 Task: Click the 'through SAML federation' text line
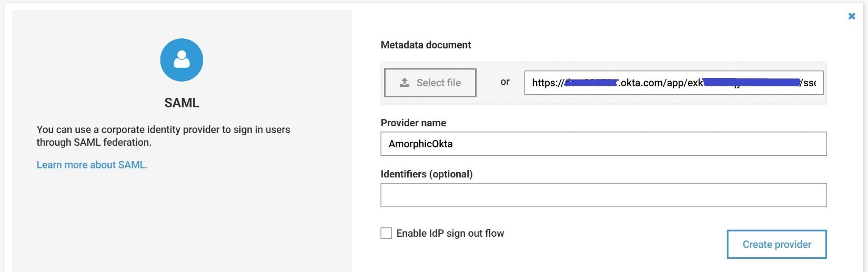pyautogui.click(x=94, y=142)
